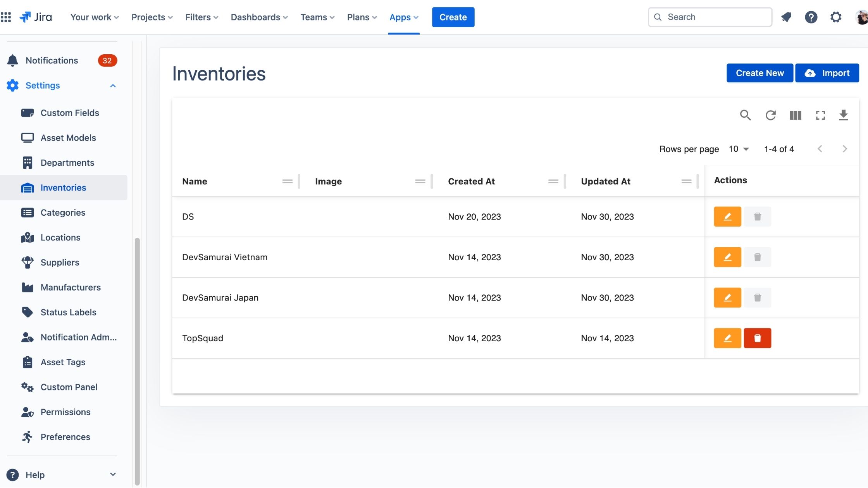
Task: Click the Jira search field
Action: [710, 17]
